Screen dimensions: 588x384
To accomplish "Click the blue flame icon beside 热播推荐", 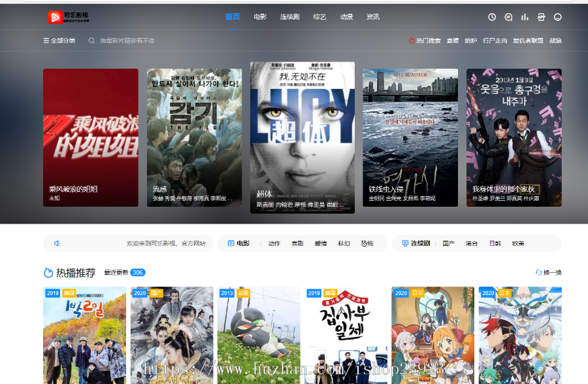I will click(48, 273).
